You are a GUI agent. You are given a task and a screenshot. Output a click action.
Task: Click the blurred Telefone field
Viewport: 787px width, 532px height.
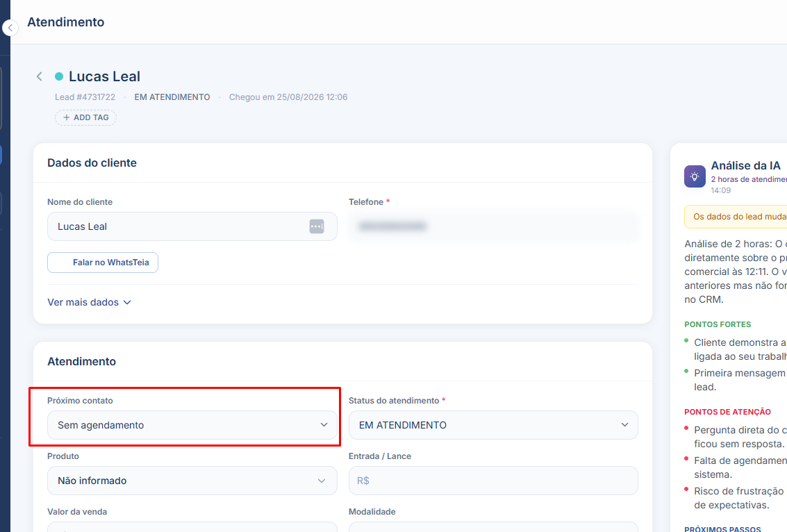[x=493, y=226]
